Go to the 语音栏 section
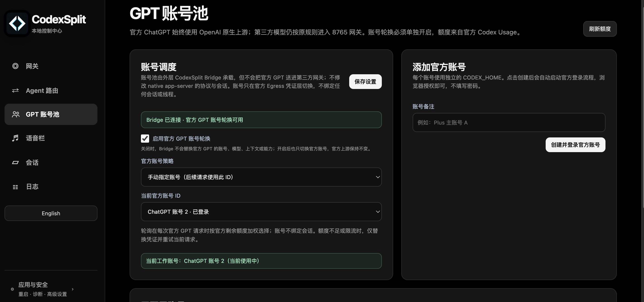644x302 pixels. 51,138
